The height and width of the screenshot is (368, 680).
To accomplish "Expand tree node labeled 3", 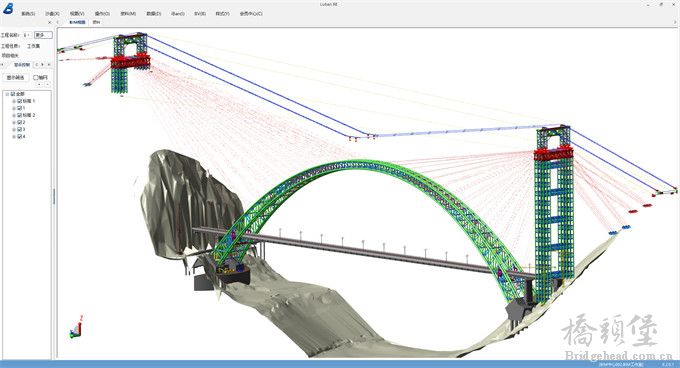I will pyautogui.click(x=14, y=130).
